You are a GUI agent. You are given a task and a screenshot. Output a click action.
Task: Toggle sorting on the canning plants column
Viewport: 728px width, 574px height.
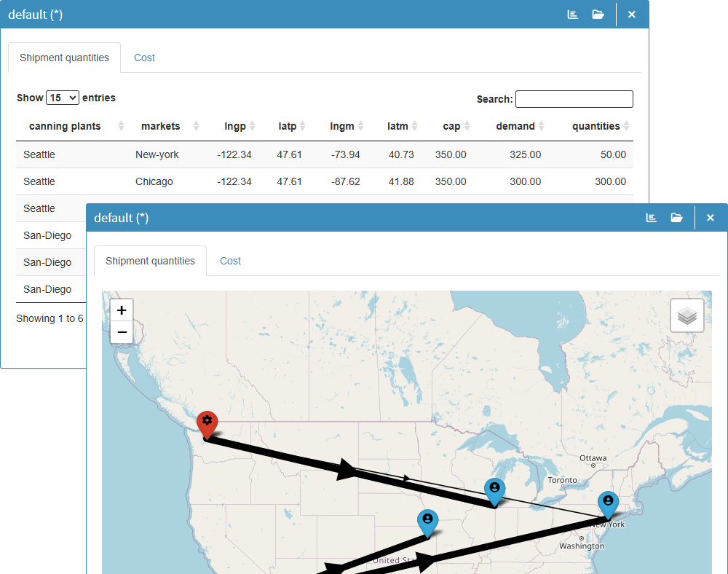(x=65, y=125)
